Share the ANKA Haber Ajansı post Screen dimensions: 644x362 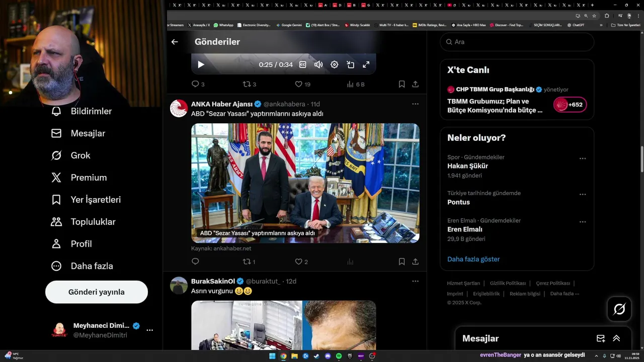(416, 261)
